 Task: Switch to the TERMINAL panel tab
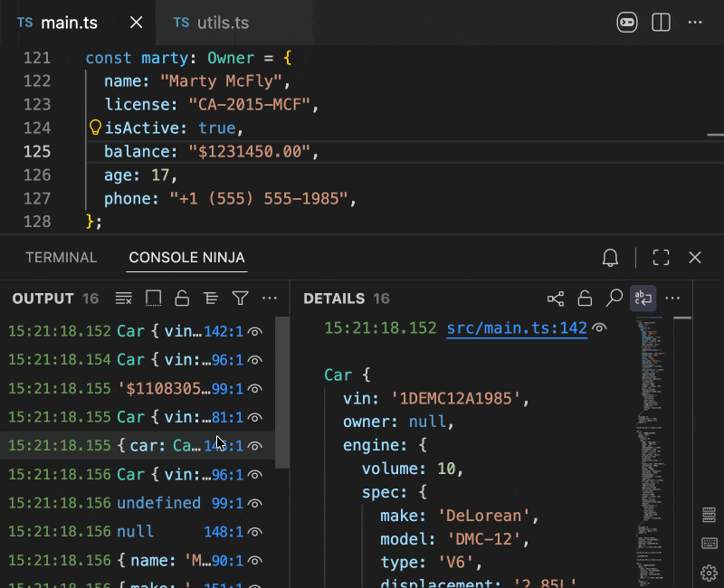click(61, 258)
